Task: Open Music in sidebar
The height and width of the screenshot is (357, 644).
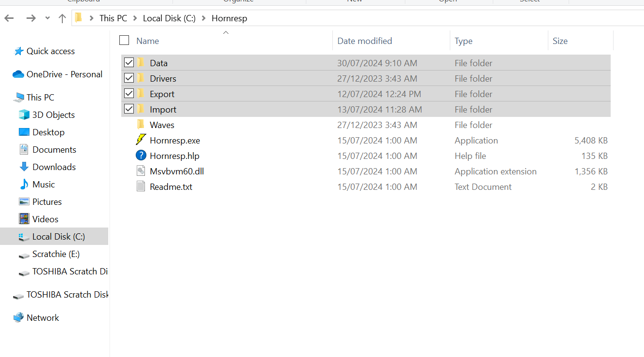Action: [43, 185]
